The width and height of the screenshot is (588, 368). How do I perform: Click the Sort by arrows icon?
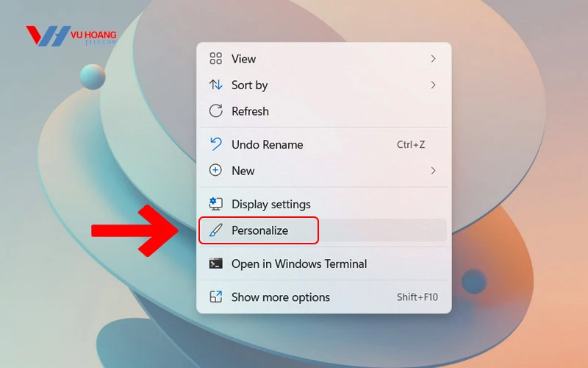pos(215,85)
